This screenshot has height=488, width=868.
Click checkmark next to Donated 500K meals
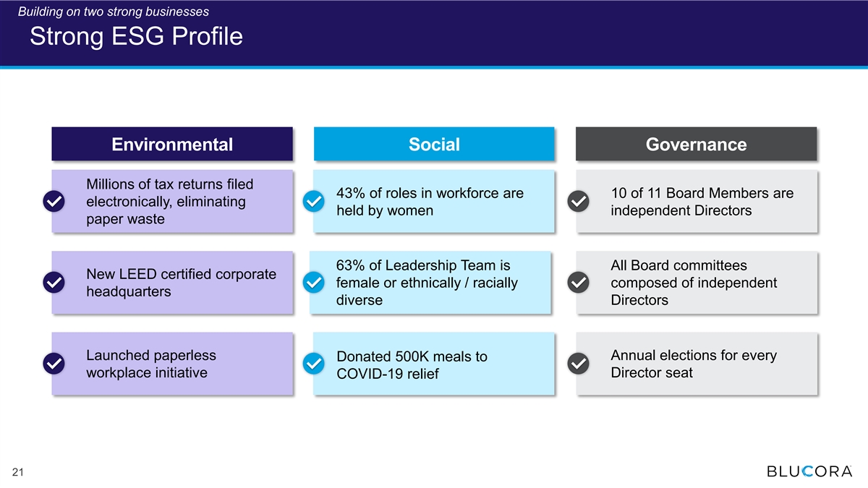[313, 364]
